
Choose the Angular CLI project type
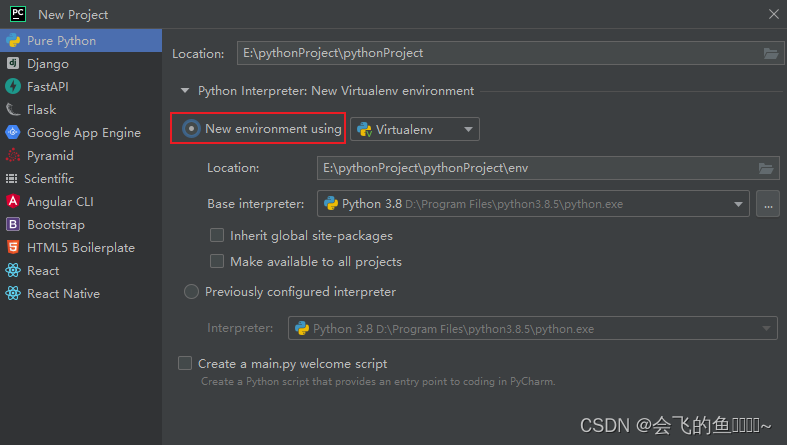coord(81,202)
